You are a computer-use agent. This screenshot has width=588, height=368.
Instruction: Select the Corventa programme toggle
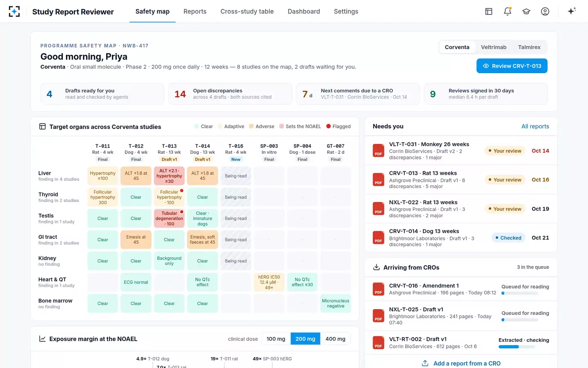pos(457,47)
